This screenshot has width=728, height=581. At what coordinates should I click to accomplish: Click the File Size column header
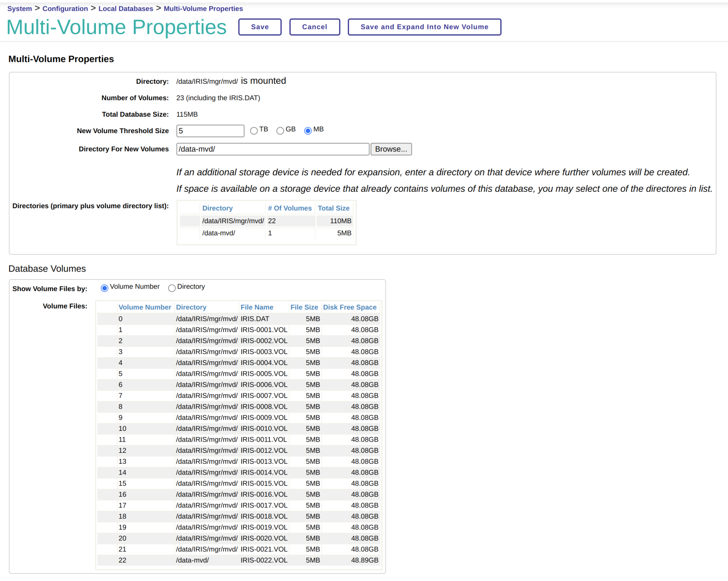click(304, 307)
